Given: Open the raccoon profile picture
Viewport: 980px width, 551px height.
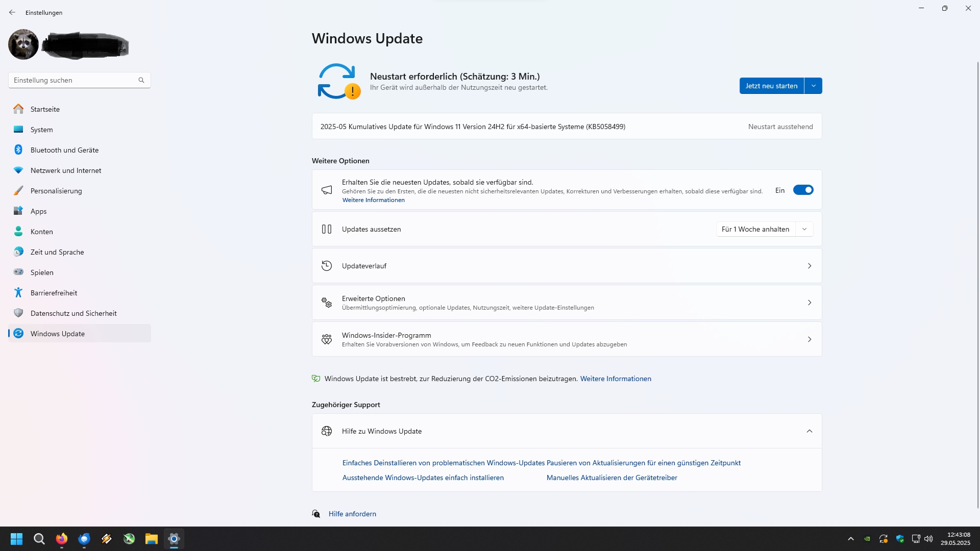Looking at the screenshot, I should (23, 44).
